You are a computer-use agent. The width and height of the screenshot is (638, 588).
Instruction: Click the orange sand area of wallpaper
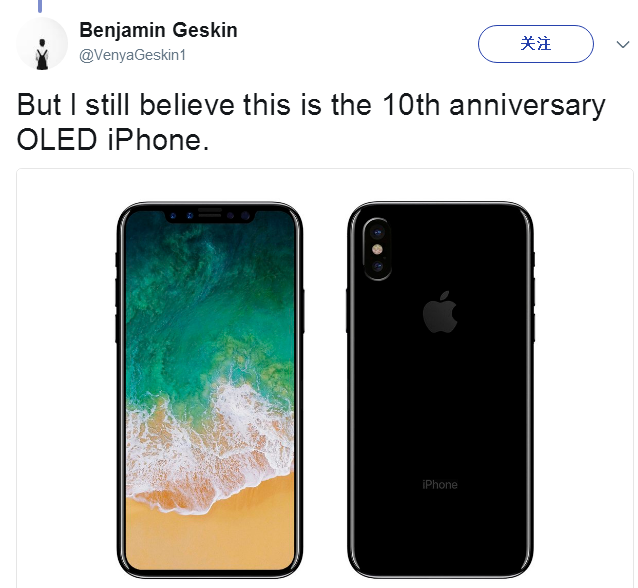(210, 537)
